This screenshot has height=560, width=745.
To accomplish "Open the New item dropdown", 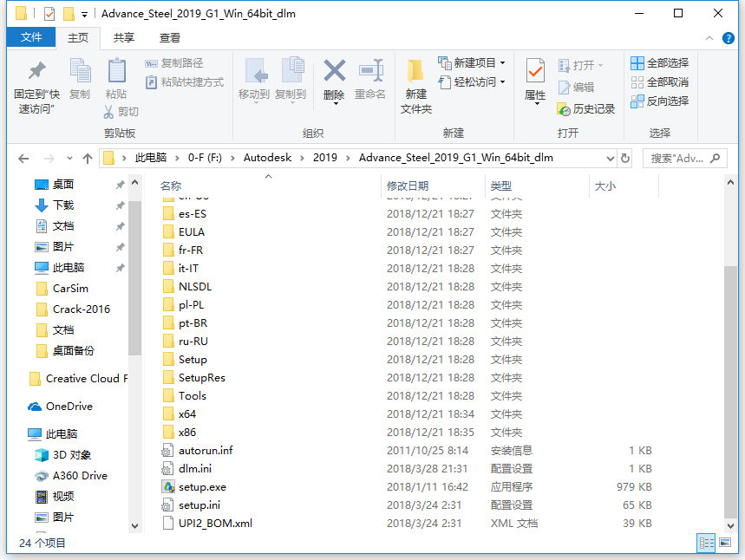I will [471, 62].
